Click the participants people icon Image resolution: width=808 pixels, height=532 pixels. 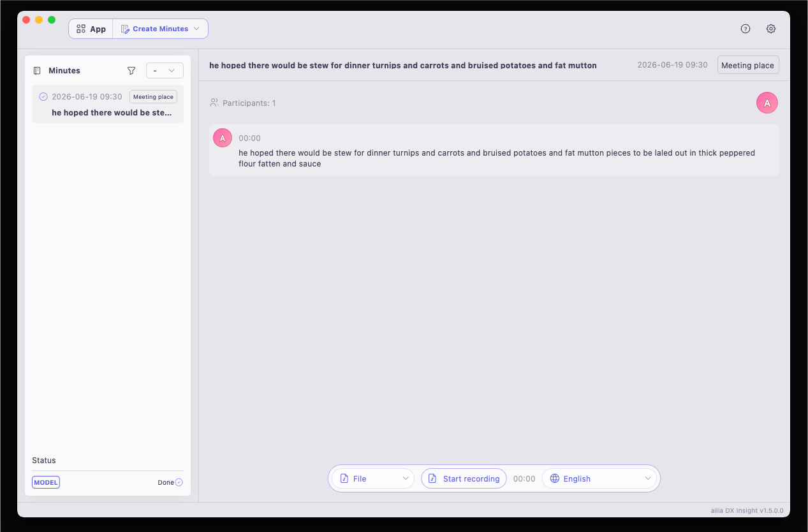tap(214, 103)
